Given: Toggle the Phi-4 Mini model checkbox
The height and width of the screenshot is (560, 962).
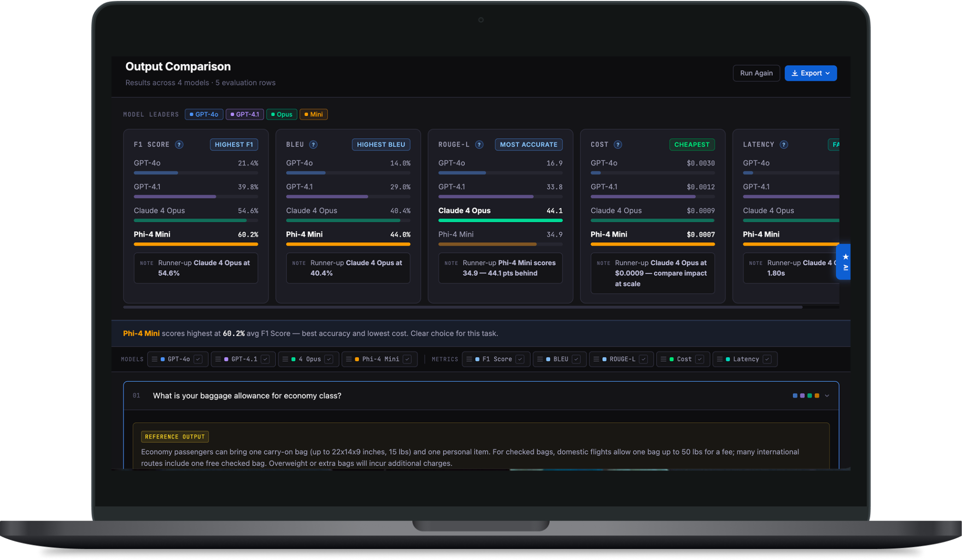Looking at the screenshot, I should coord(407,359).
